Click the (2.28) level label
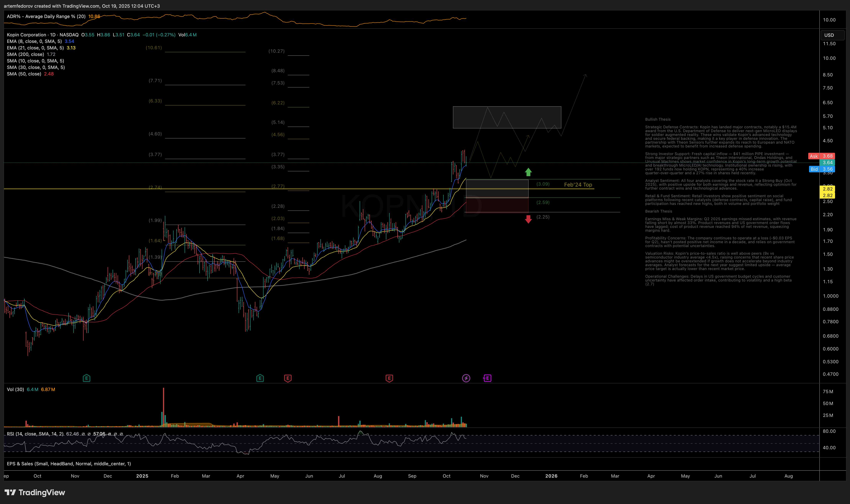The width and height of the screenshot is (850, 504). click(278, 206)
